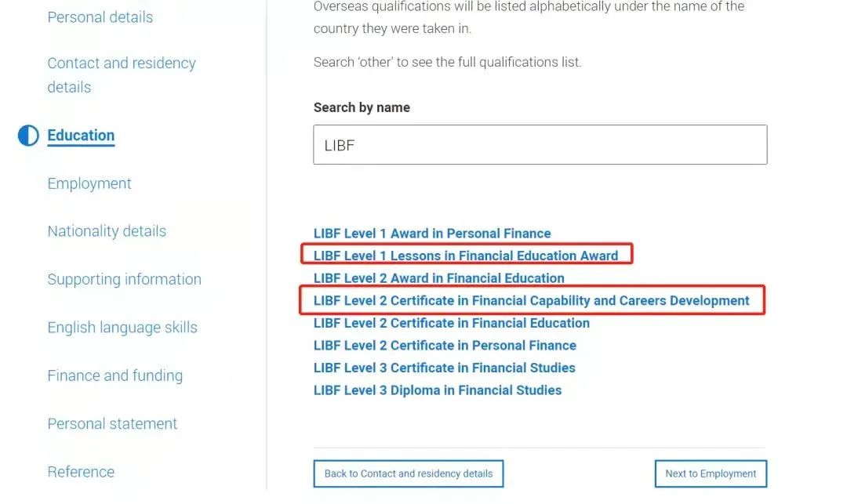Open the Employment section

pyautogui.click(x=89, y=183)
